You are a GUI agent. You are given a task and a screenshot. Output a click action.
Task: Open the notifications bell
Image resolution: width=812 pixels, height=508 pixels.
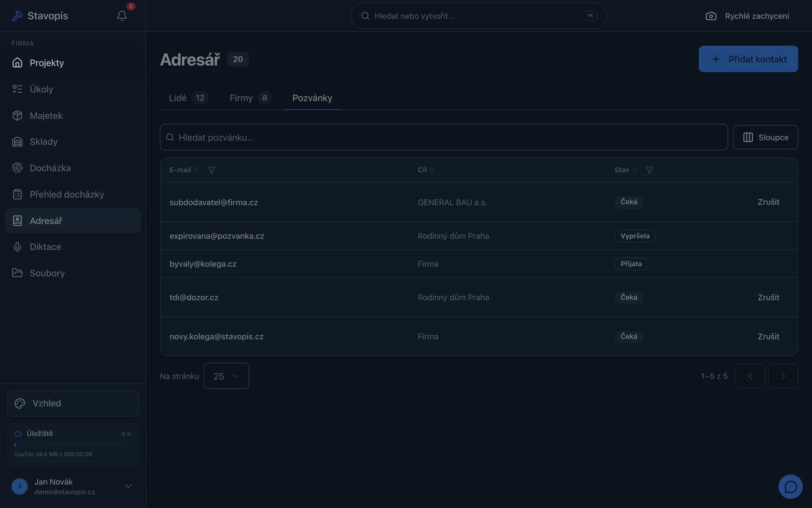(122, 16)
